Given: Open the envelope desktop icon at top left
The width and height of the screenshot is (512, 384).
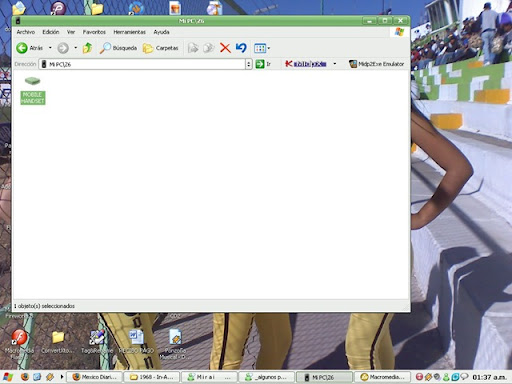Looking at the screenshot, I should click(19, 9).
